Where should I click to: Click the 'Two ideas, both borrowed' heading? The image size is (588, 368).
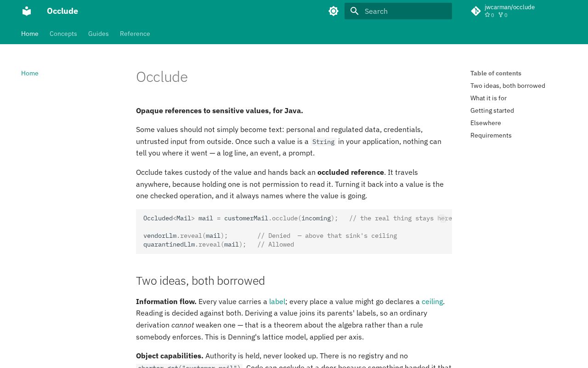[200, 281]
